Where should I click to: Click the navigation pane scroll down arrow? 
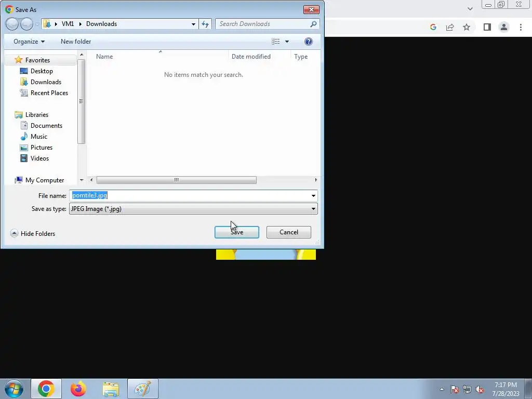(82, 180)
